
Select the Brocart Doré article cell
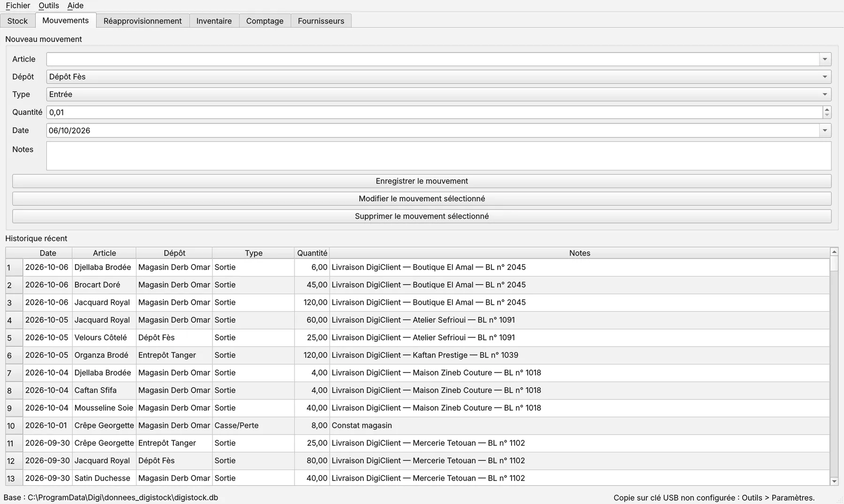click(x=104, y=285)
